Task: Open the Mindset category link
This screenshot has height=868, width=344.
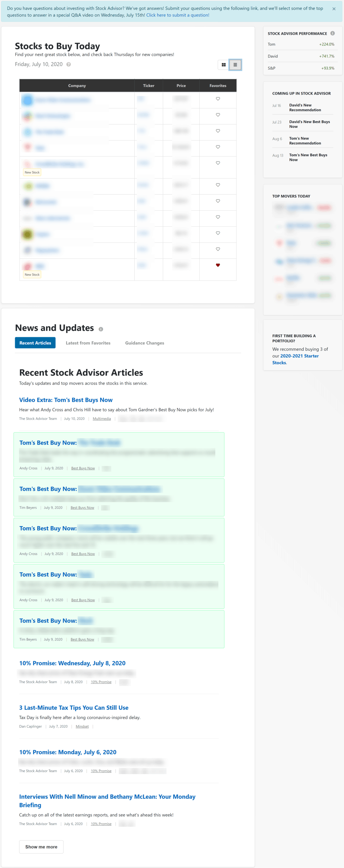Action: click(x=82, y=726)
